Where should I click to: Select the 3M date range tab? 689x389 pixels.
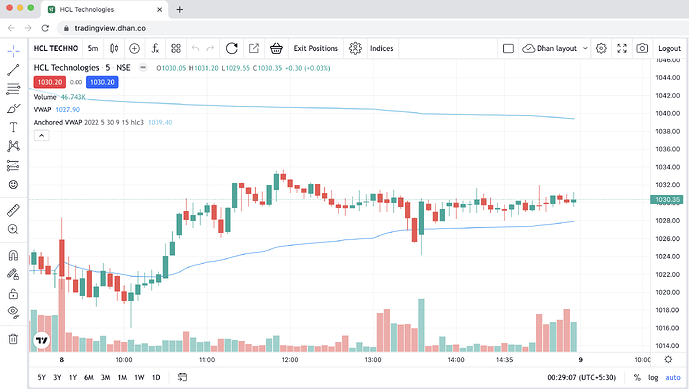pyautogui.click(x=105, y=378)
